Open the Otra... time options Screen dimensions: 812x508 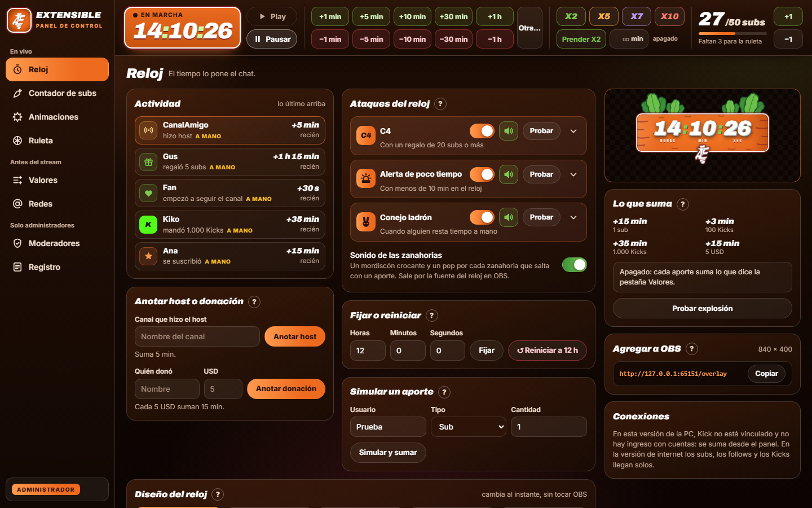click(529, 28)
